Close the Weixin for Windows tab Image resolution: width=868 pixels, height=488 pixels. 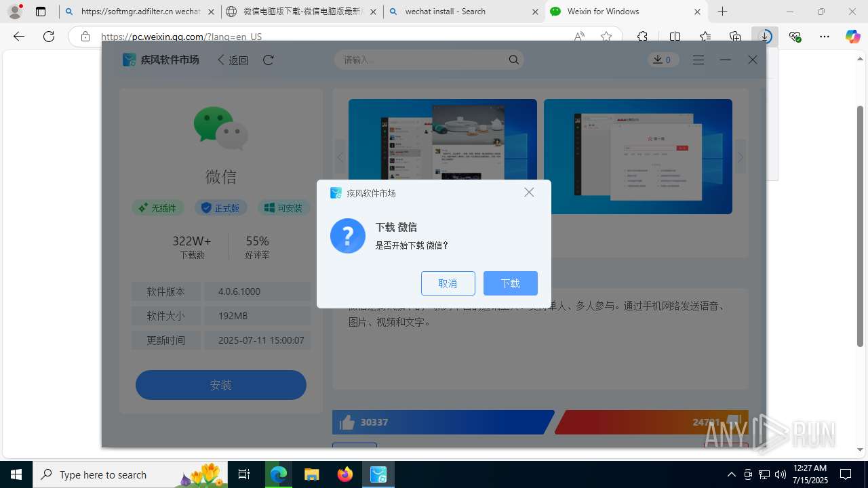[x=697, y=12]
